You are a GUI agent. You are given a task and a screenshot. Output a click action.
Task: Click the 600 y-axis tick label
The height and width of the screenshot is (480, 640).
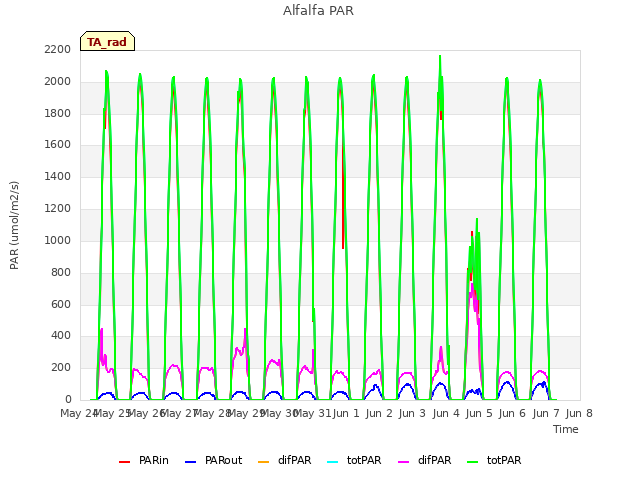coord(61,304)
